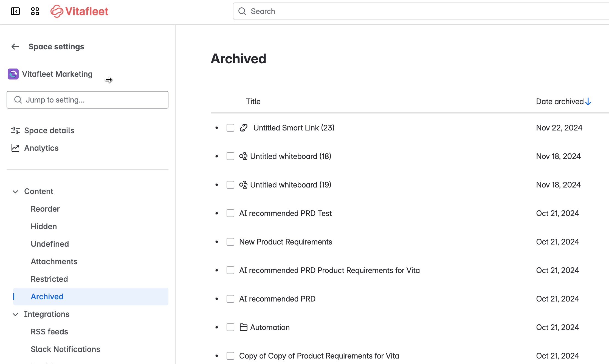Collapse the sidebar with the panel icon
This screenshot has width=609, height=364.
click(x=15, y=11)
